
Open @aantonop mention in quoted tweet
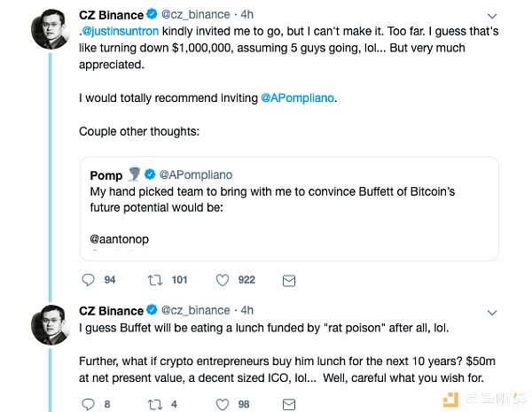coord(119,238)
